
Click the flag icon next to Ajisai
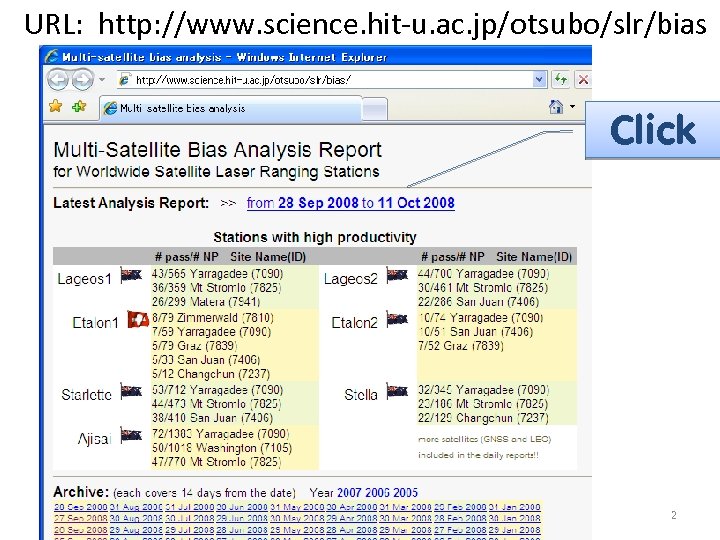tap(131, 435)
